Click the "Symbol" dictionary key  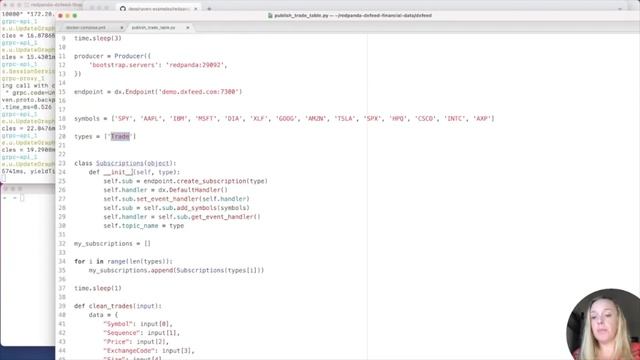(118, 324)
